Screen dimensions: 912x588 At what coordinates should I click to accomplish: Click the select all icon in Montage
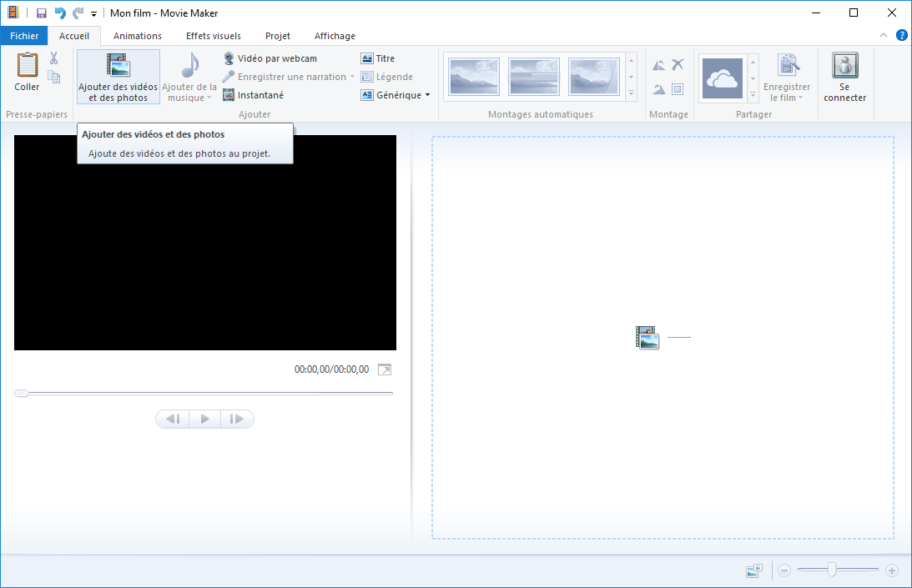coord(678,89)
